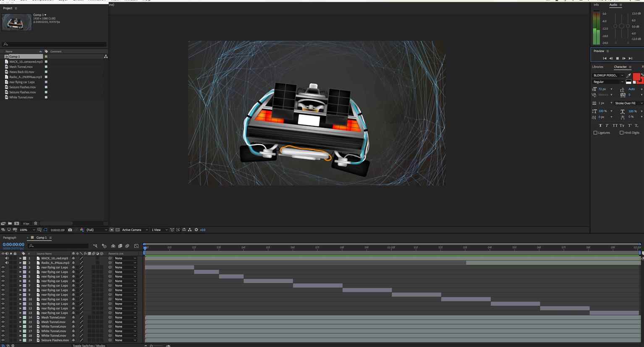Screen dimensions: 644x347
Task: Click the hide shy layers icon in timeline
Action: (113, 246)
